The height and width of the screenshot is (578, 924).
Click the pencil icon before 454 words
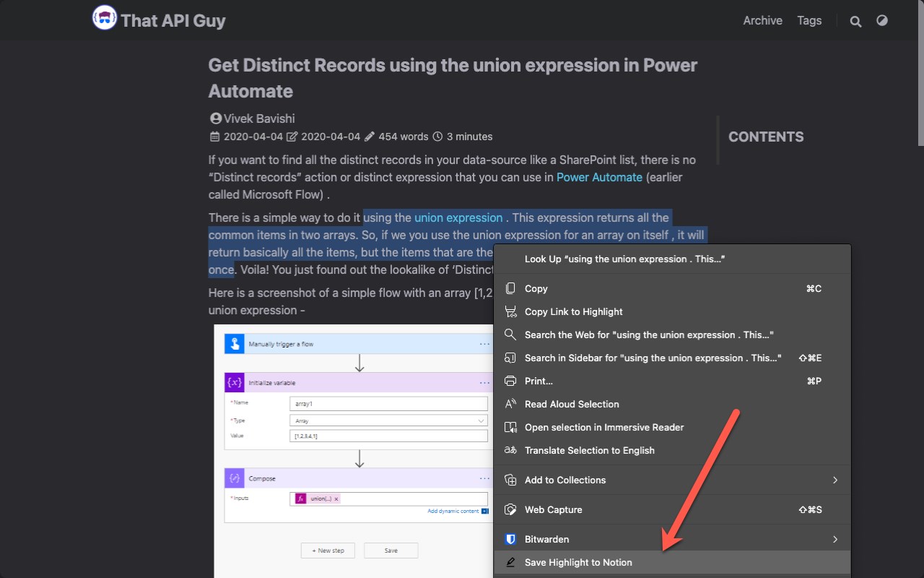click(370, 137)
